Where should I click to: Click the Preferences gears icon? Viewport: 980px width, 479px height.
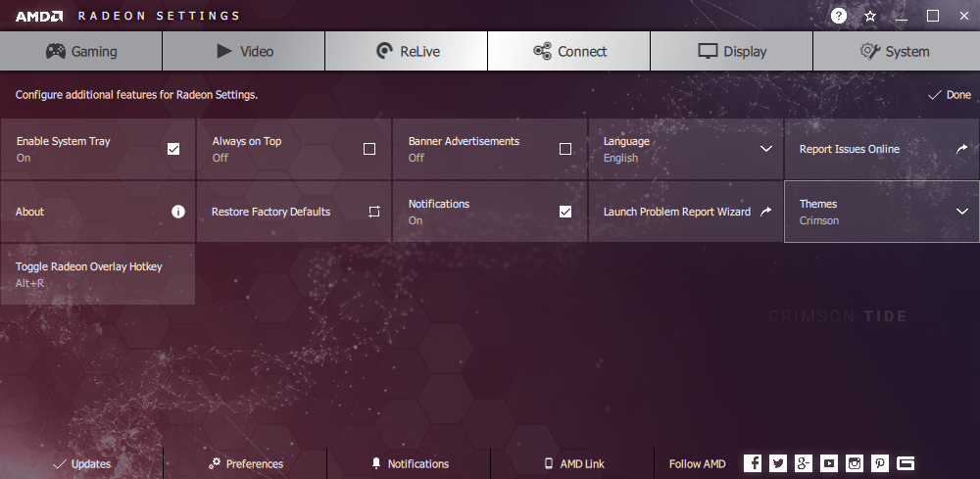coord(215,463)
